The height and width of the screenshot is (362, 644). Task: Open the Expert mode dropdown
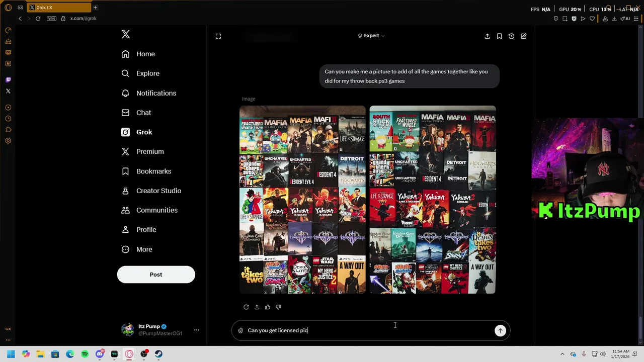click(371, 36)
